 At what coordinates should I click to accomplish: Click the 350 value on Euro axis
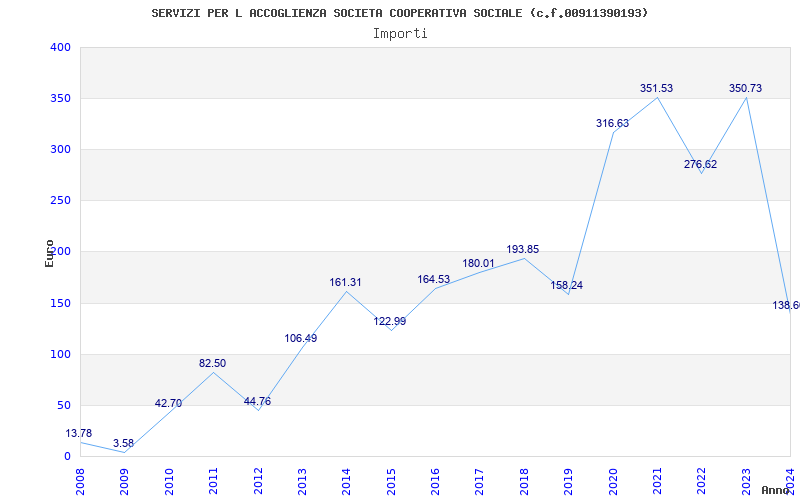click(x=60, y=98)
